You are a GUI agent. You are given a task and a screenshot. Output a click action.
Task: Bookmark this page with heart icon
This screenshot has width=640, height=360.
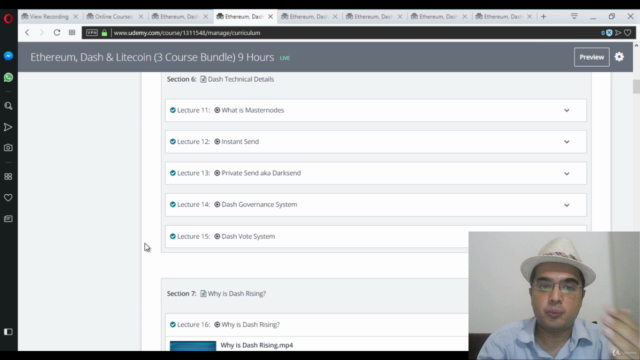click(628, 33)
